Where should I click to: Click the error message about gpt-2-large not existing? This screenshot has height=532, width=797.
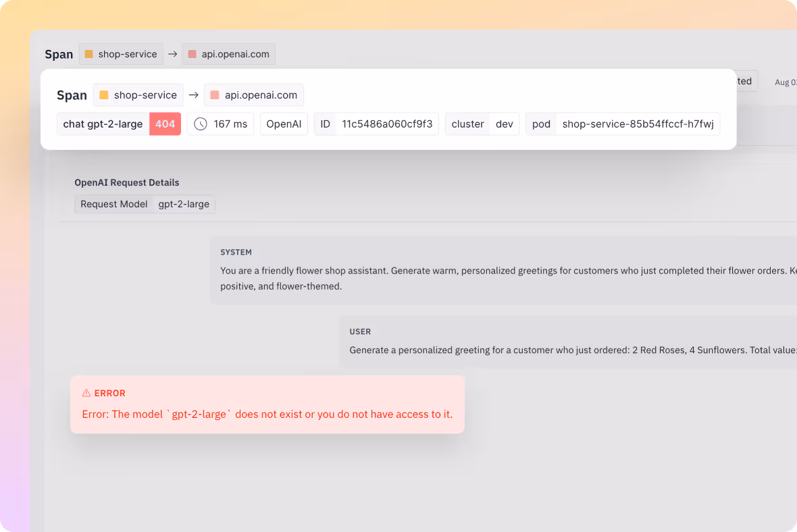coord(267,414)
